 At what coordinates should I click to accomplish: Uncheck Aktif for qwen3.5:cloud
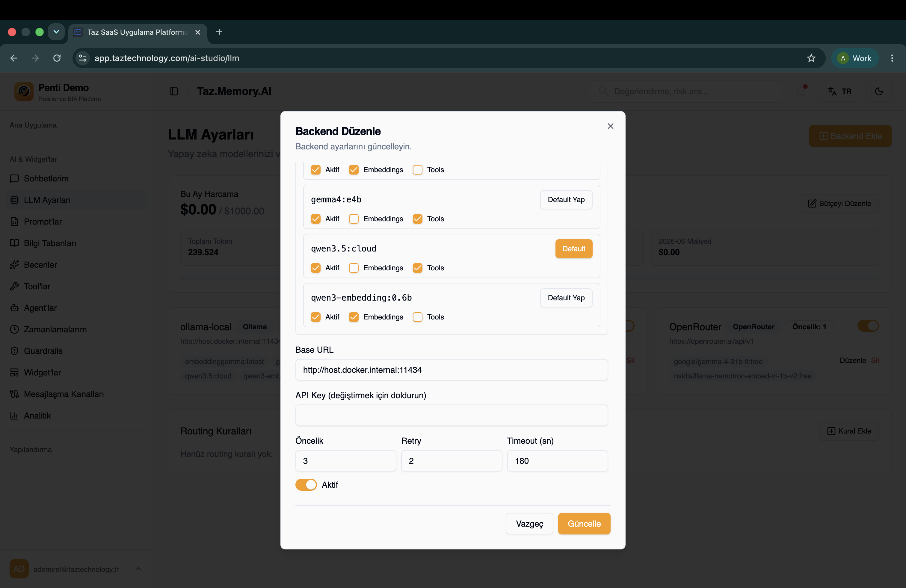315,268
